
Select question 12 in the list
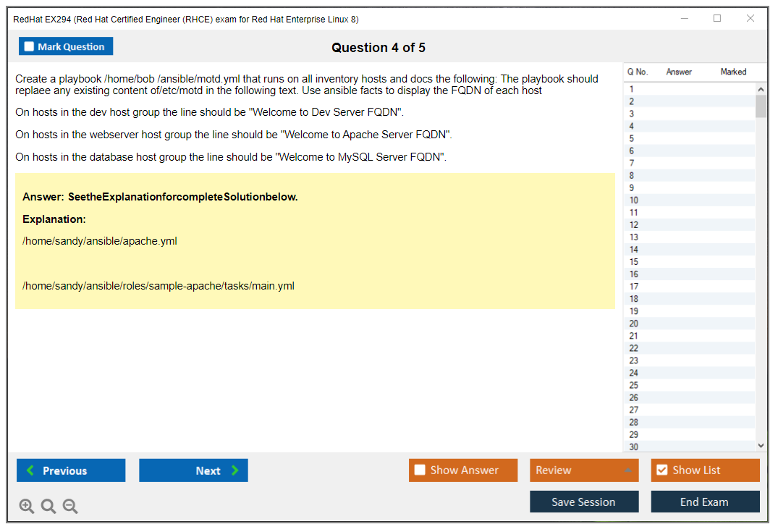(634, 225)
